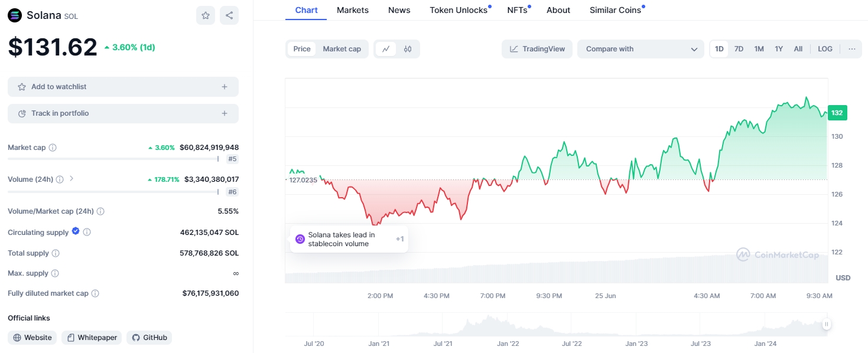Star Solana as a favorite

coord(206,15)
